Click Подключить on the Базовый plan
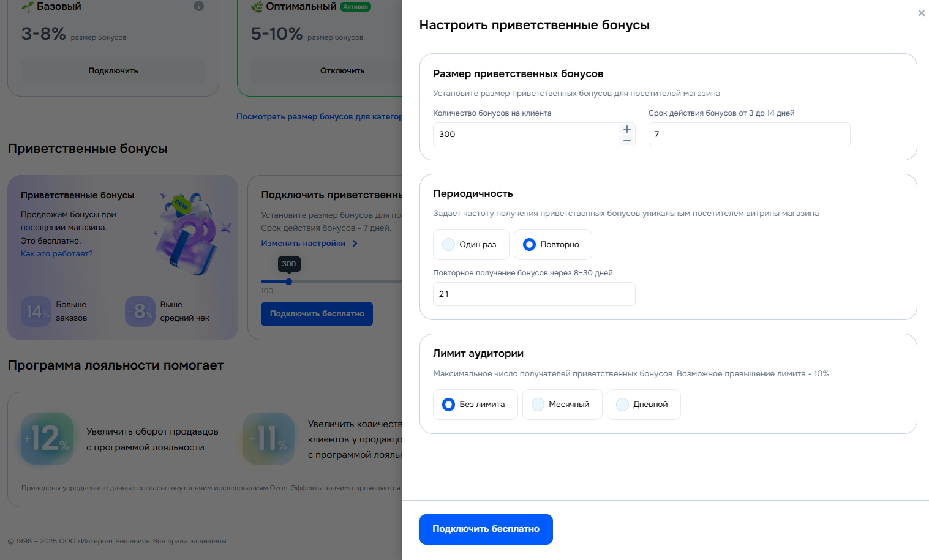Image resolution: width=929 pixels, height=560 pixels. tap(113, 71)
